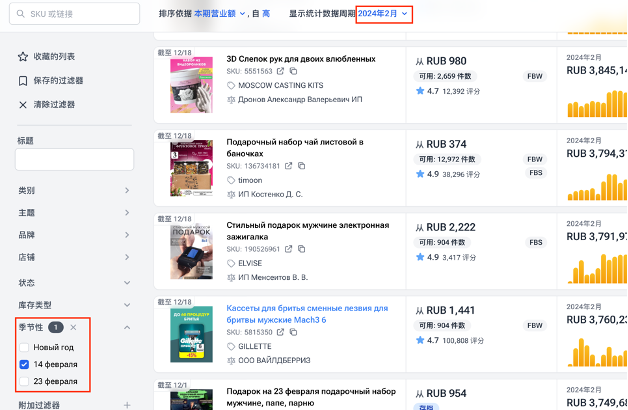Copy SKU 136734181 to clipboard
Viewport: 628px width, 410px height.
(x=300, y=165)
